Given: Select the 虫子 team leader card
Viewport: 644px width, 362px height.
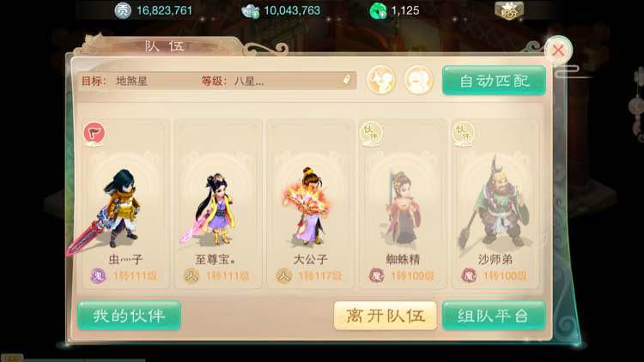Looking at the screenshot, I should point(125,204).
